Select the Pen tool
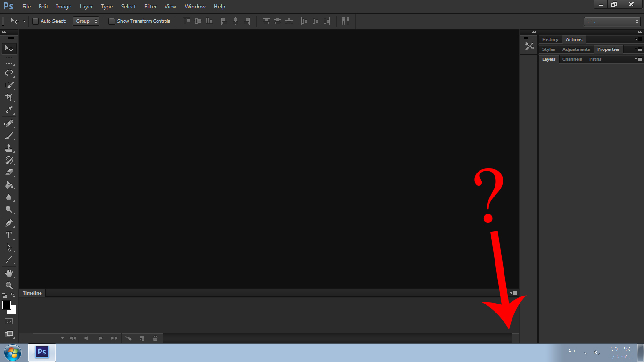644x362 pixels. coord(9,223)
